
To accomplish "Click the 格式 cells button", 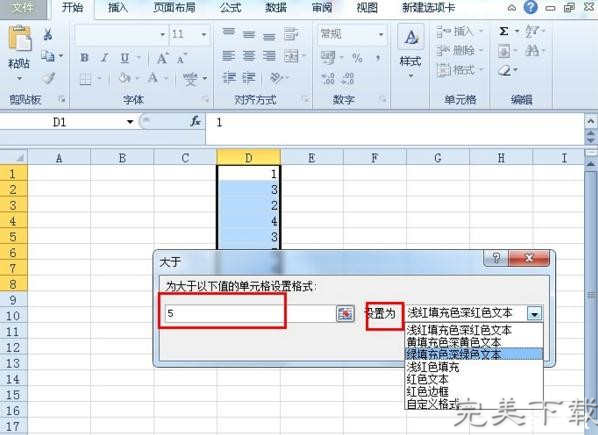I will pyautogui.click(x=459, y=70).
